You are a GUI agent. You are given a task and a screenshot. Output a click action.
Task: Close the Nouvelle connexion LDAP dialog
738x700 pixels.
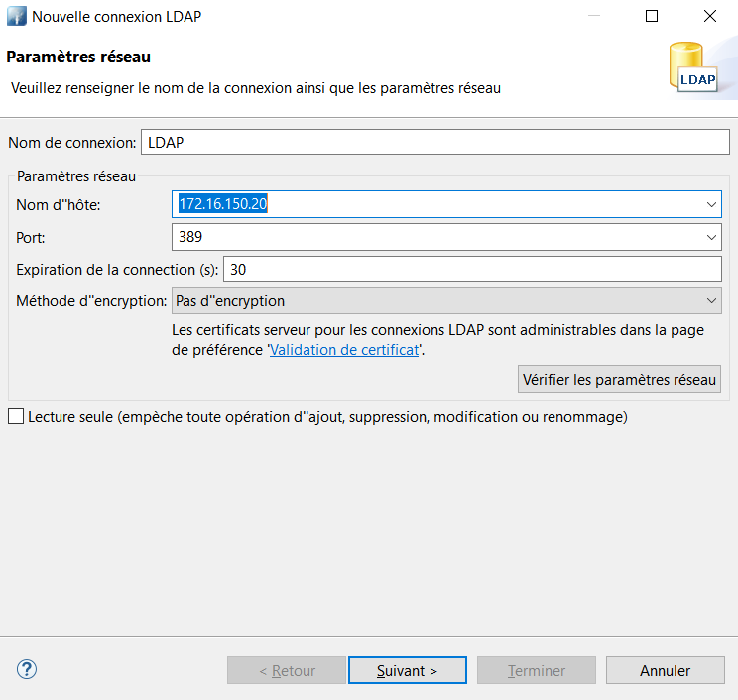[x=710, y=16]
